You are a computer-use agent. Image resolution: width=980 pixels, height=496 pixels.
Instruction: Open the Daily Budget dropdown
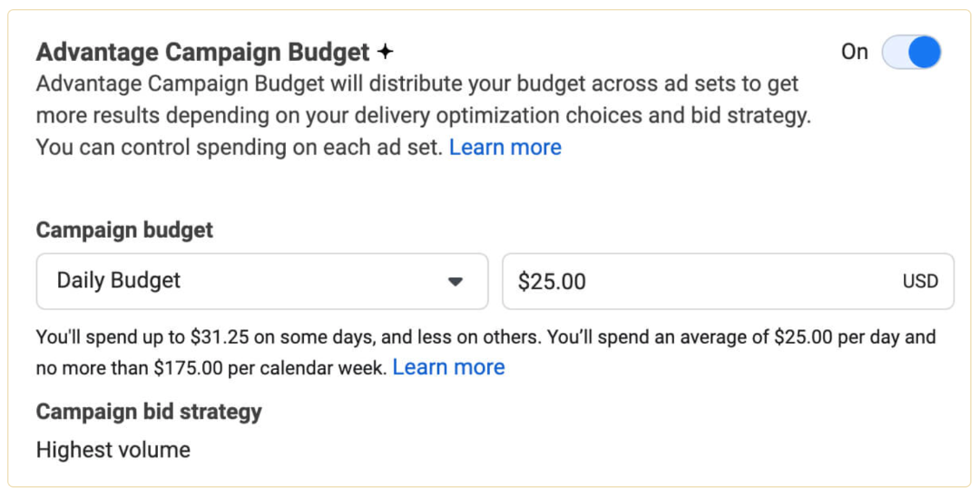click(262, 281)
